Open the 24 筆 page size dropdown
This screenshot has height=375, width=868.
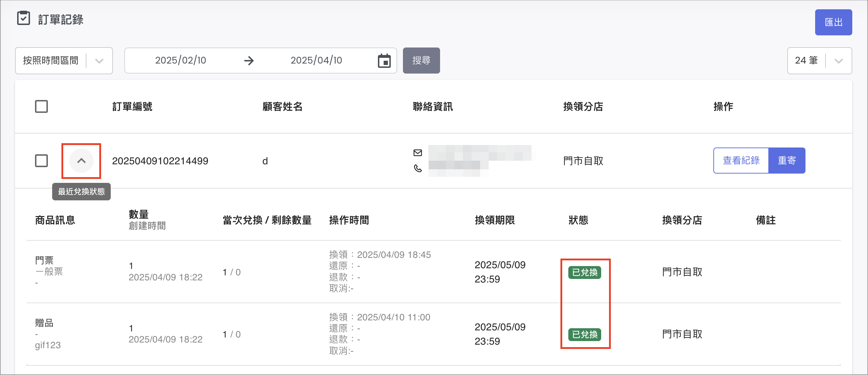(x=819, y=61)
